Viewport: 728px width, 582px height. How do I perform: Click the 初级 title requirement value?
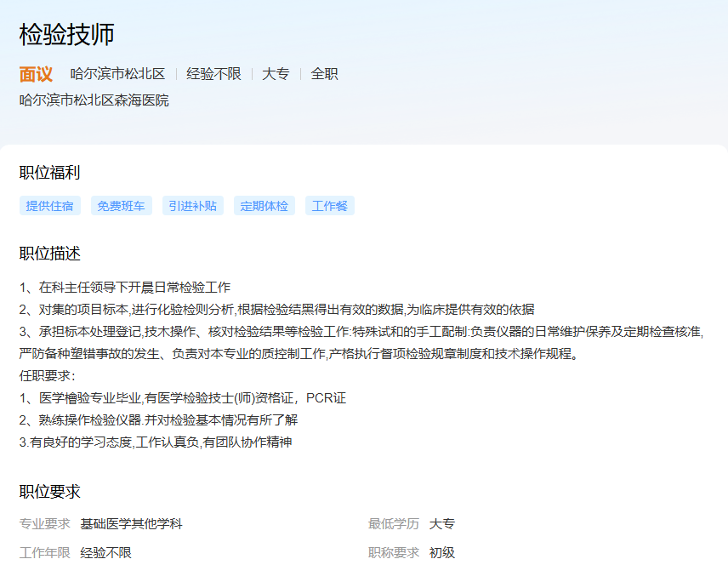442,553
